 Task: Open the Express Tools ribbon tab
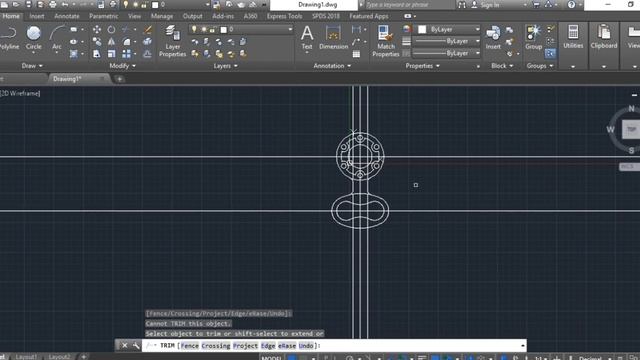tap(284, 16)
